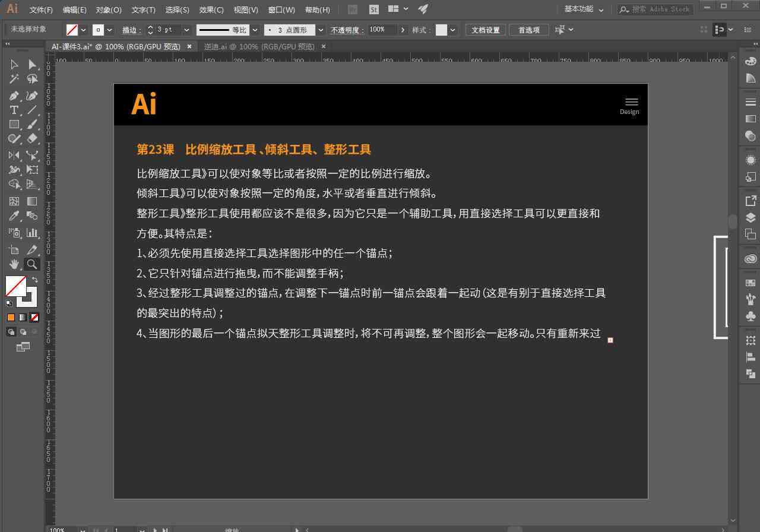Select the Reflect tool
The height and width of the screenshot is (532, 760).
tap(14, 156)
